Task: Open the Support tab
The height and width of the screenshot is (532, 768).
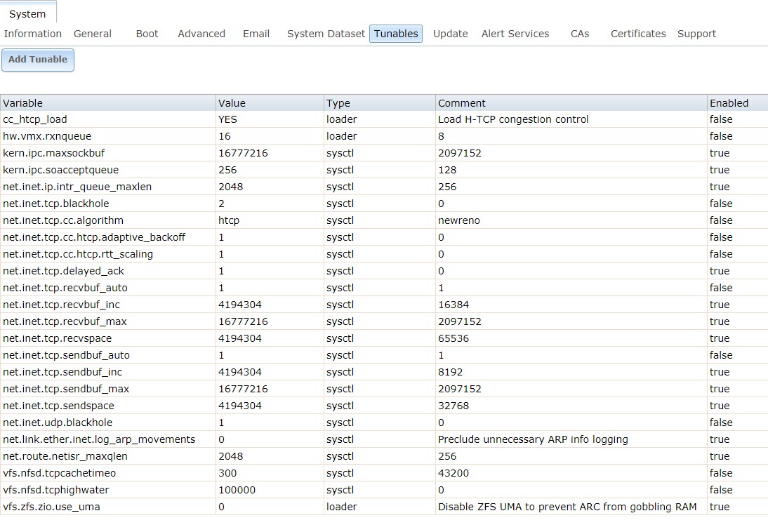Action: pos(696,34)
